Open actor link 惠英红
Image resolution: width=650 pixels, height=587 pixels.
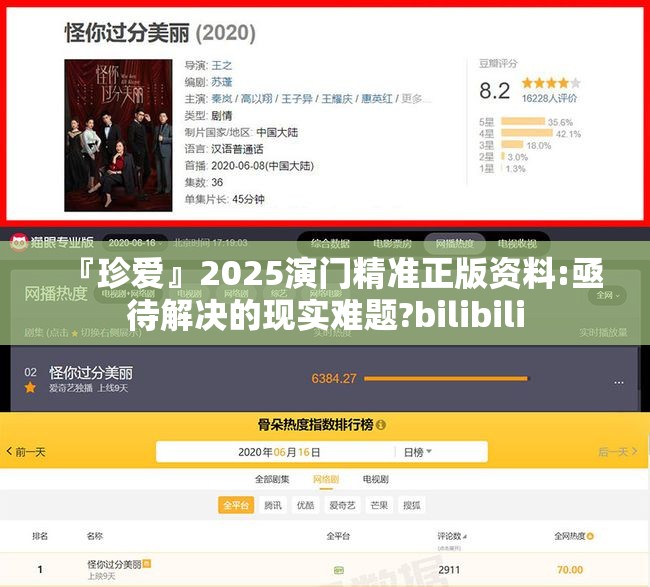pyautogui.click(x=377, y=99)
